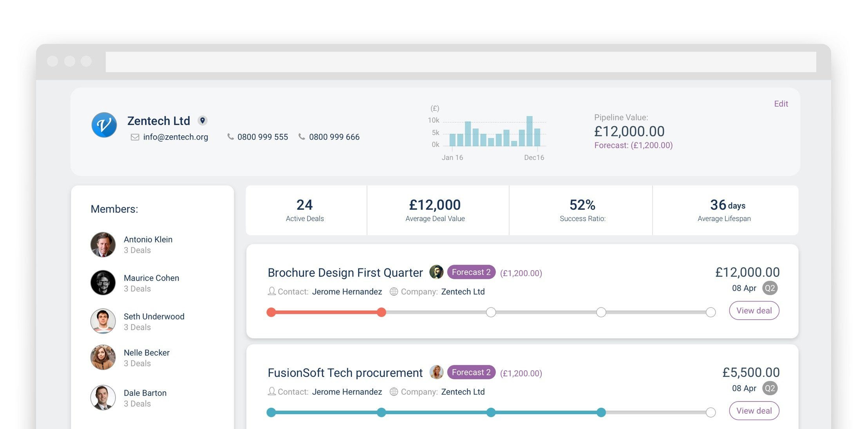868x429 pixels.
Task: Open View deal for FusionSoft Tech procurement
Action: tap(754, 411)
